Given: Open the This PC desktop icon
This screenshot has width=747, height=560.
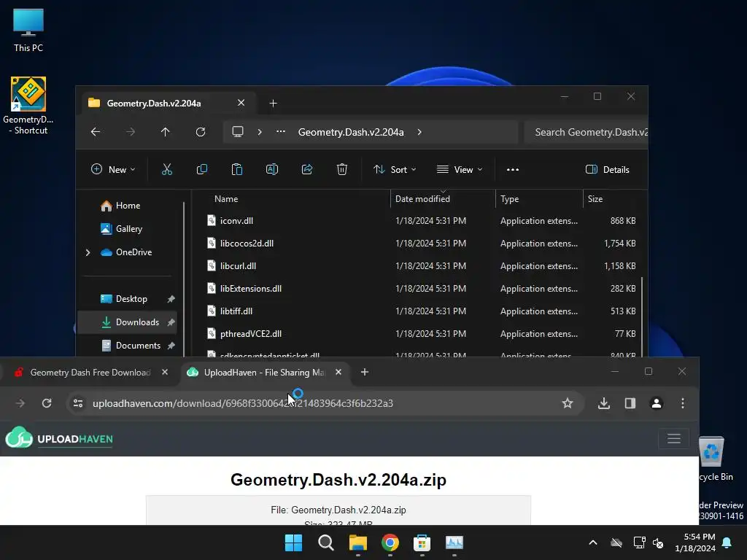Looking at the screenshot, I should pyautogui.click(x=28, y=30).
